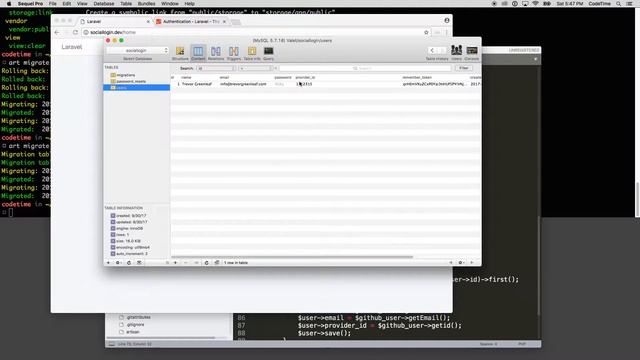The height and width of the screenshot is (360, 640).
Task: Sort by the provider_id column header
Action: coord(305,77)
